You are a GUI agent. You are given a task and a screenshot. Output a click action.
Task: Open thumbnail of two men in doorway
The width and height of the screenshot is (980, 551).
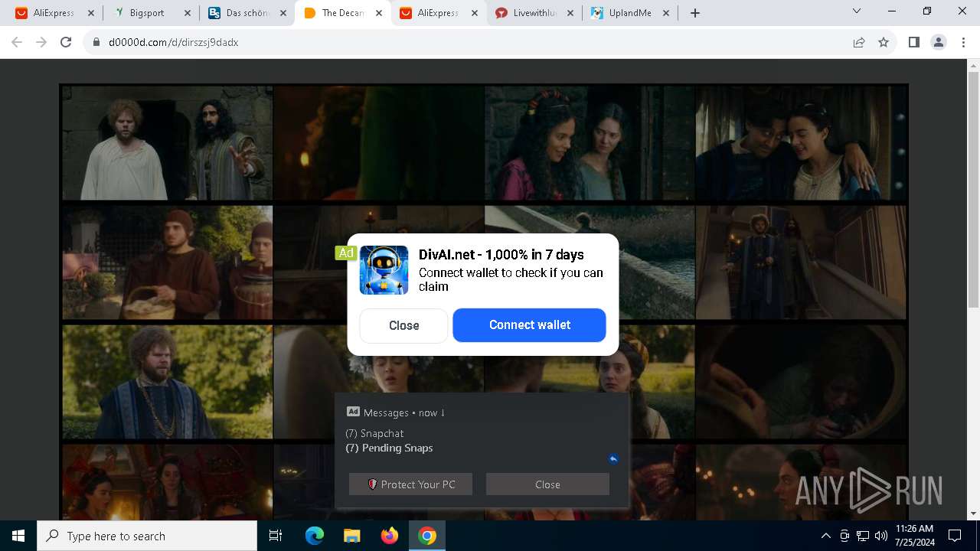[x=167, y=143]
